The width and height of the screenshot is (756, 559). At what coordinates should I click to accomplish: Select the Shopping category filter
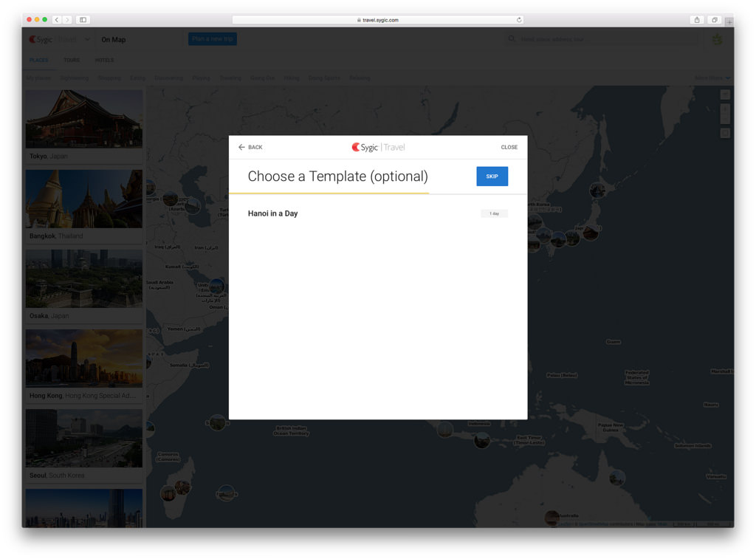pos(109,78)
